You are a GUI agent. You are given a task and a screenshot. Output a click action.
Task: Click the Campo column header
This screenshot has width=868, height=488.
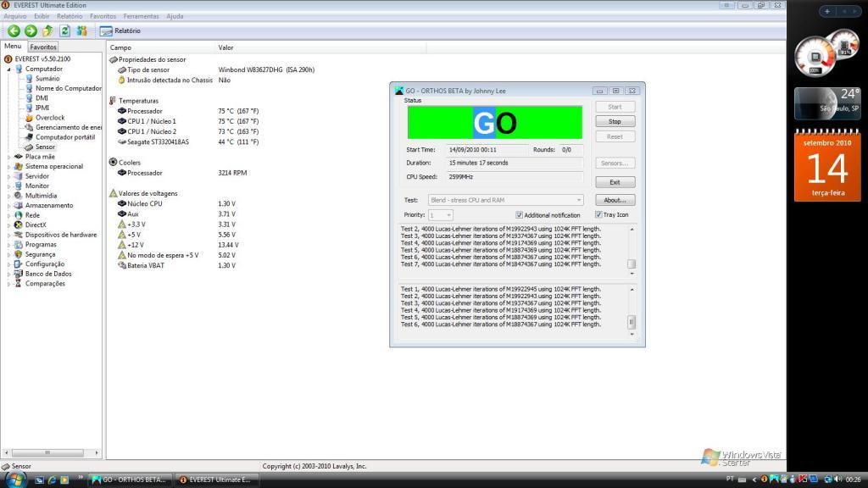(x=160, y=47)
